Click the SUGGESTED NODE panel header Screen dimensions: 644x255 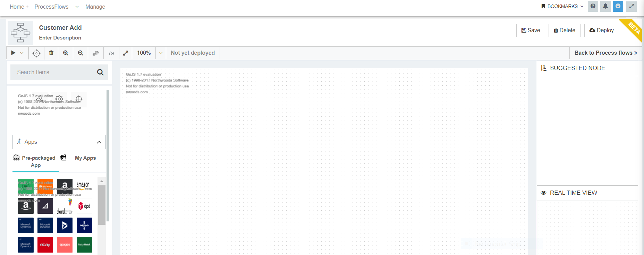click(577, 68)
